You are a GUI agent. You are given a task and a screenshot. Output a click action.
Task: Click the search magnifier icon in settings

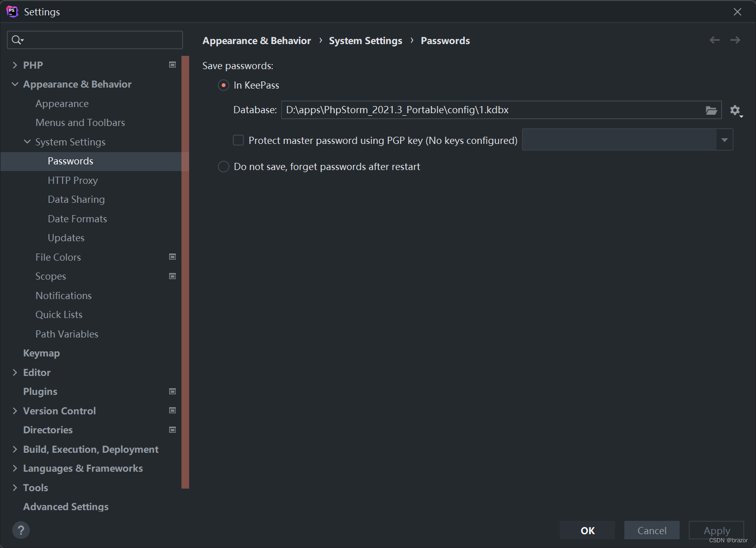pyautogui.click(x=17, y=40)
